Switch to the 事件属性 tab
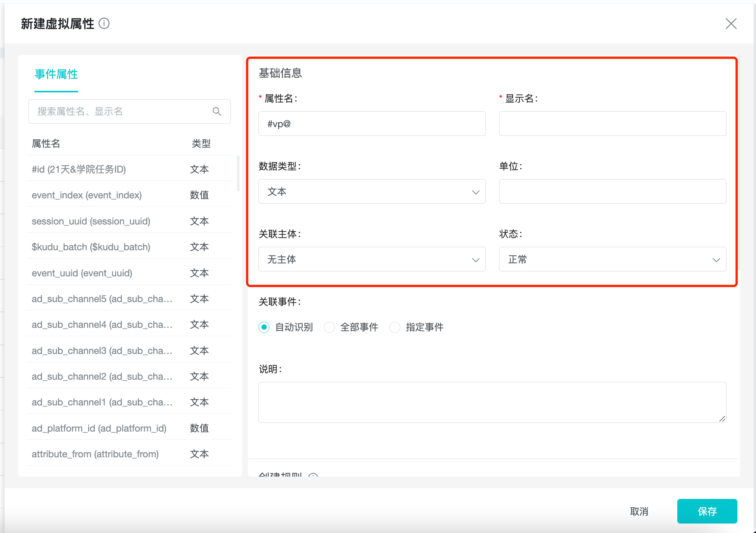756x533 pixels. tap(56, 75)
